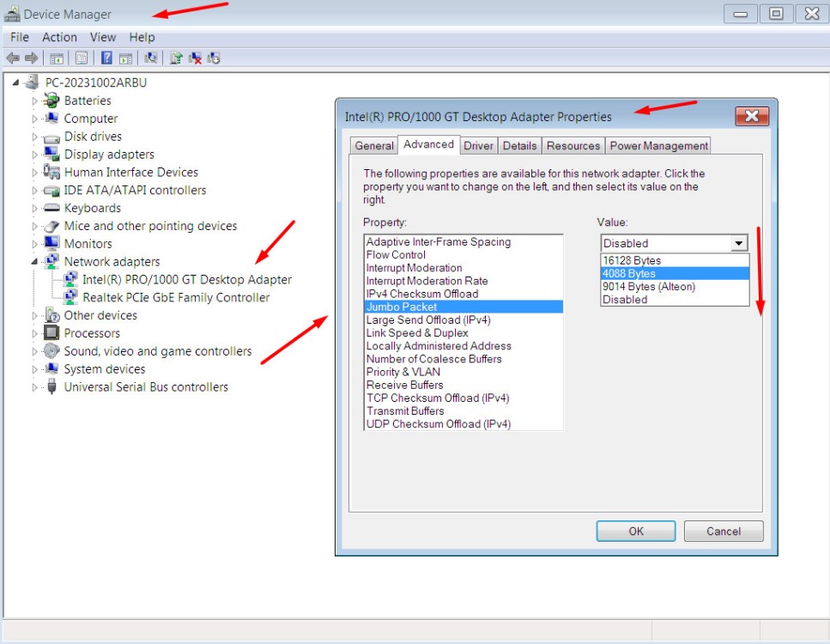This screenshot has width=830, height=644.
Task: Select the Human Interface Devices icon
Action: 51,172
